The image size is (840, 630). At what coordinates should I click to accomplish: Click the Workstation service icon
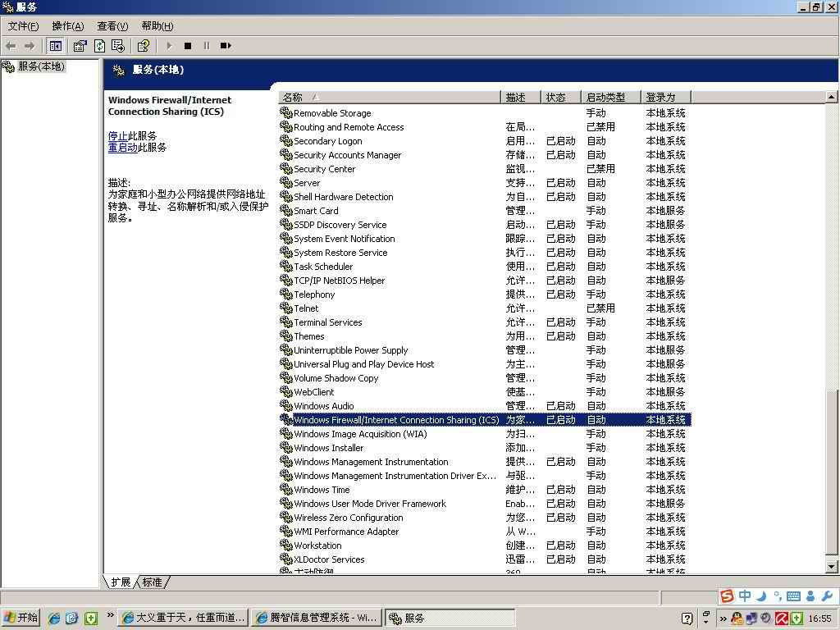(286, 545)
